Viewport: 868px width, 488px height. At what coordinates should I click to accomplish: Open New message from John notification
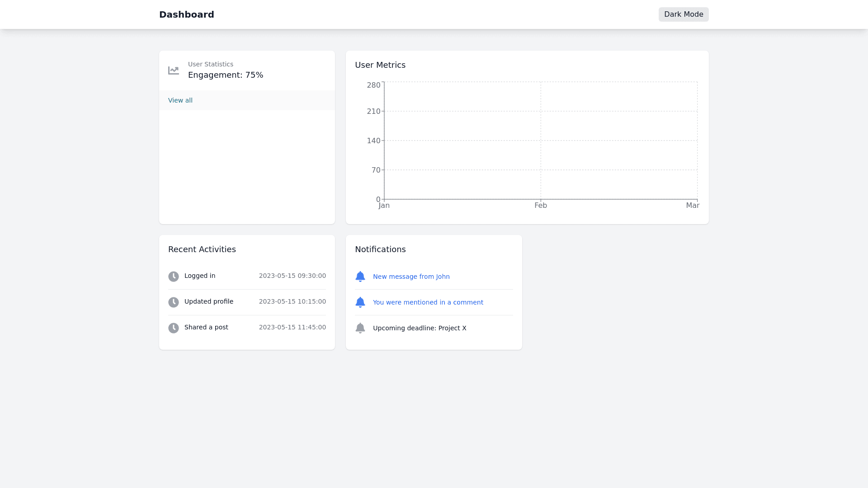[411, 277]
